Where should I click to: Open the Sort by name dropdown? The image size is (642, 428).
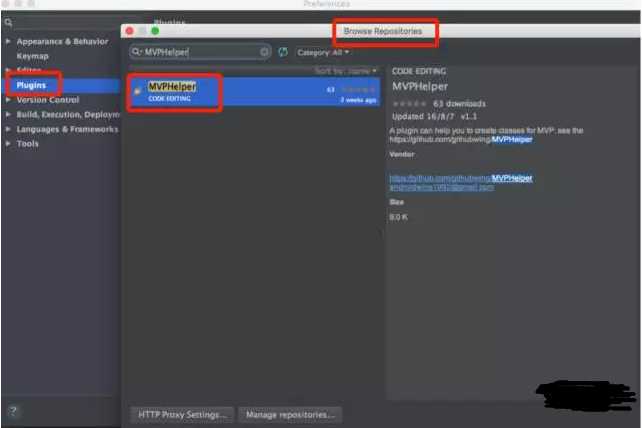346,71
